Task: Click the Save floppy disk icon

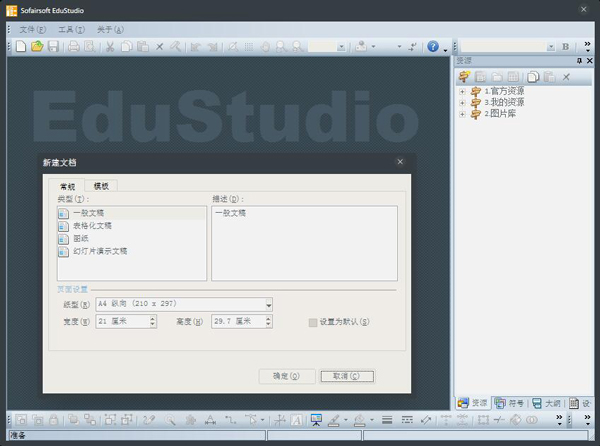Action: click(x=53, y=47)
